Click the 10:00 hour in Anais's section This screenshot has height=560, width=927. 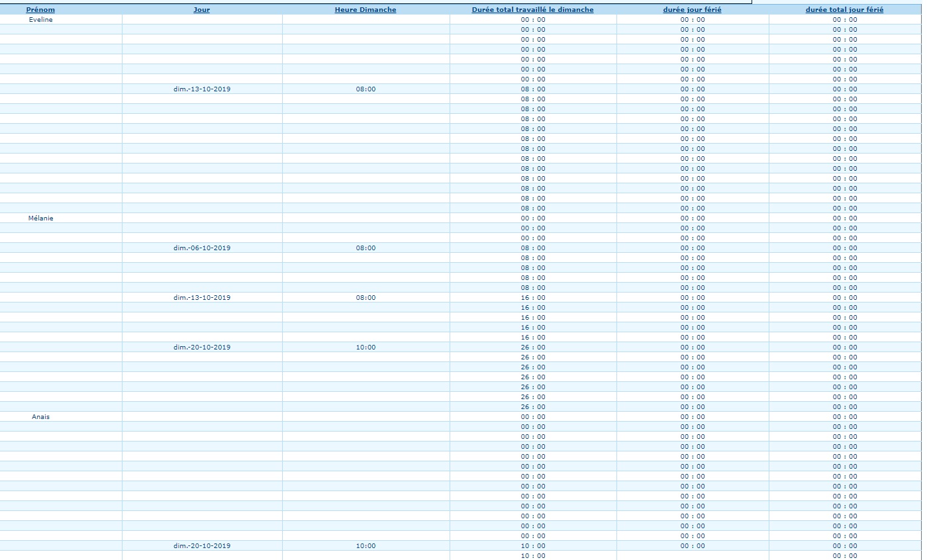[366, 546]
